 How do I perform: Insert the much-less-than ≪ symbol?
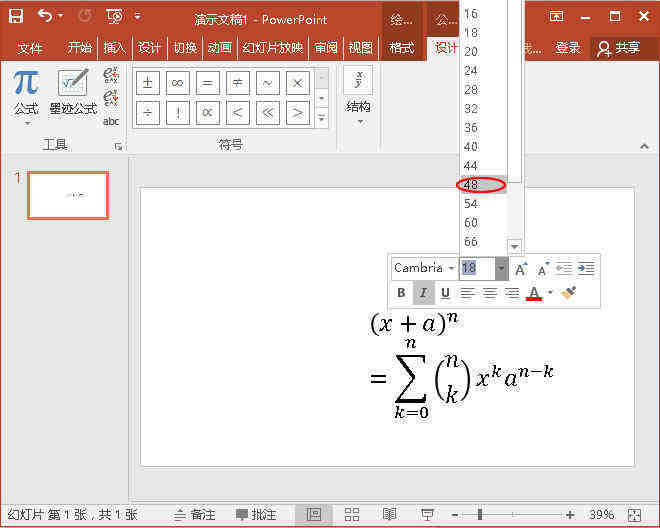pyautogui.click(x=267, y=113)
